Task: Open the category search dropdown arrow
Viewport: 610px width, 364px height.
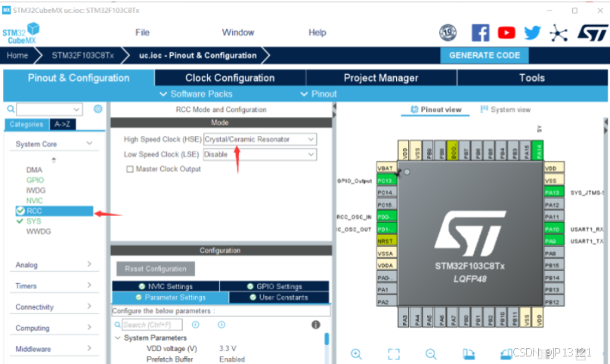Action: tap(76, 110)
